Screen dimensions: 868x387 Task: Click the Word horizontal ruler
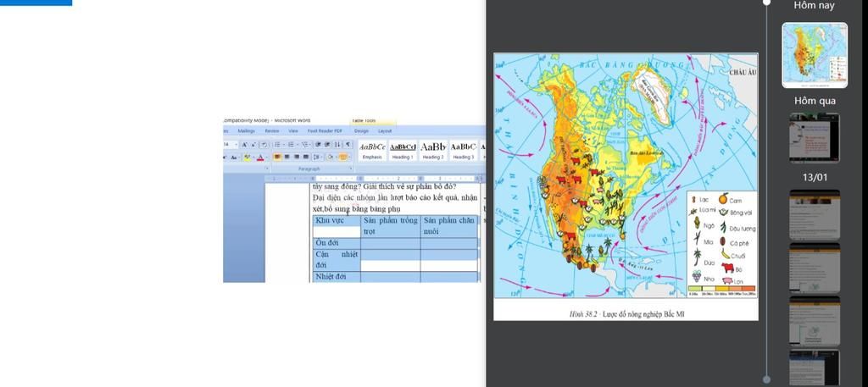(x=373, y=179)
